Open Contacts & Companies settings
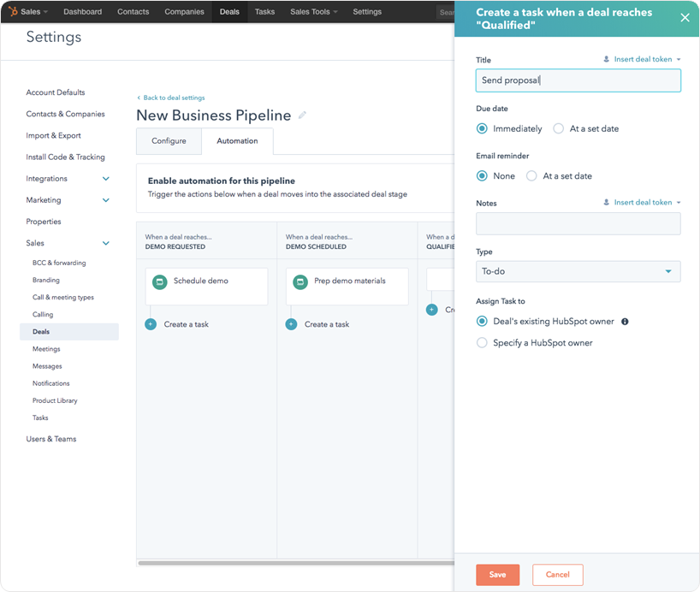 tap(65, 114)
